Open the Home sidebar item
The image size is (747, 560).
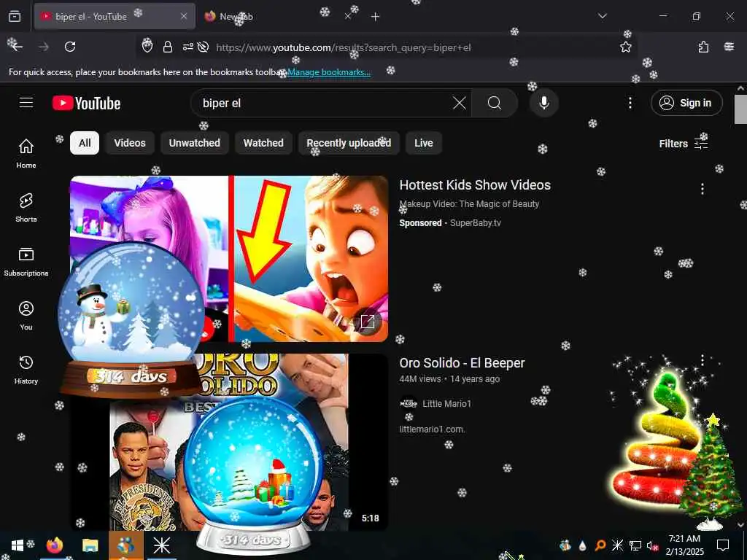(26, 153)
